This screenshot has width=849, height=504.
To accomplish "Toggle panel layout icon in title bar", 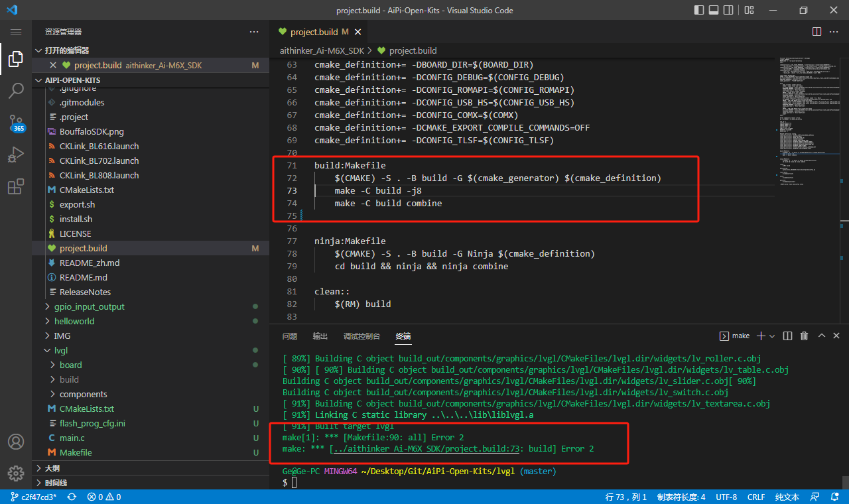I will coord(714,10).
